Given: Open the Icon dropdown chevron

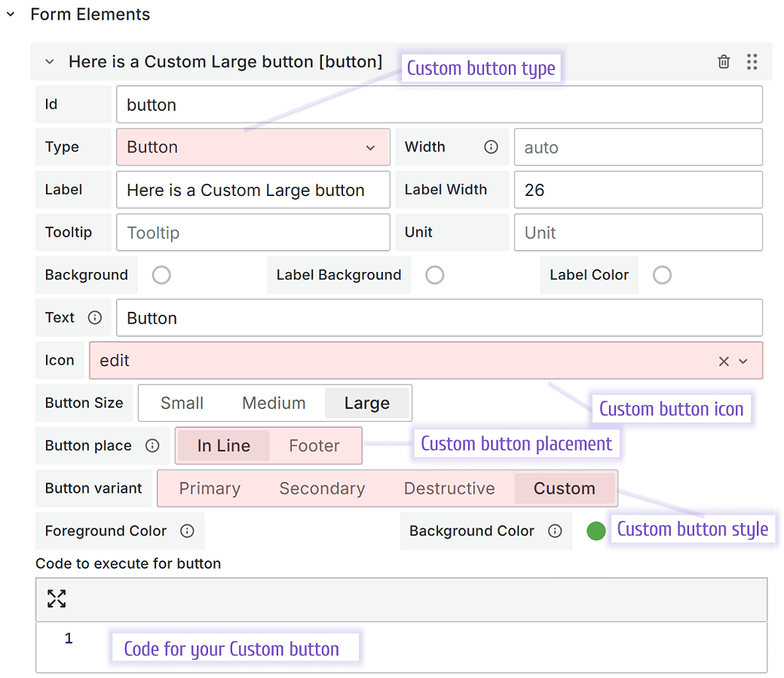Looking at the screenshot, I should point(743,362).
